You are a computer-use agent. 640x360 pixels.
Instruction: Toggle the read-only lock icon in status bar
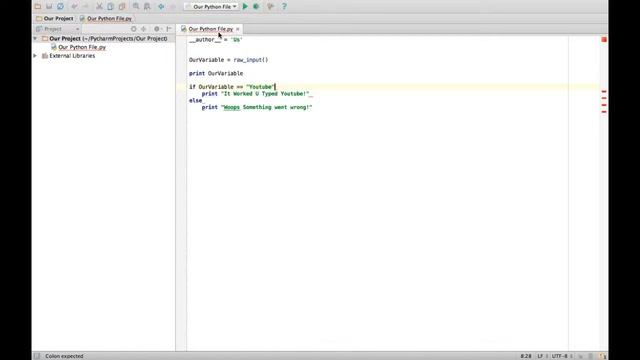pyautogui.click(x=580, y=356)
